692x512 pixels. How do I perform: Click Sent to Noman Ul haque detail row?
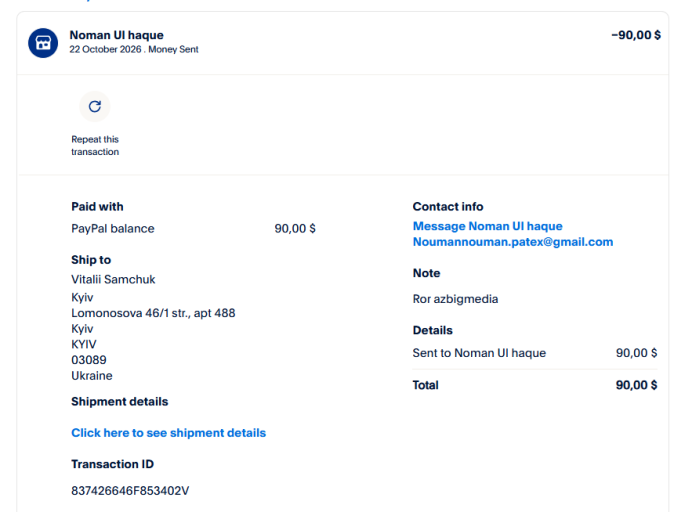535,353
